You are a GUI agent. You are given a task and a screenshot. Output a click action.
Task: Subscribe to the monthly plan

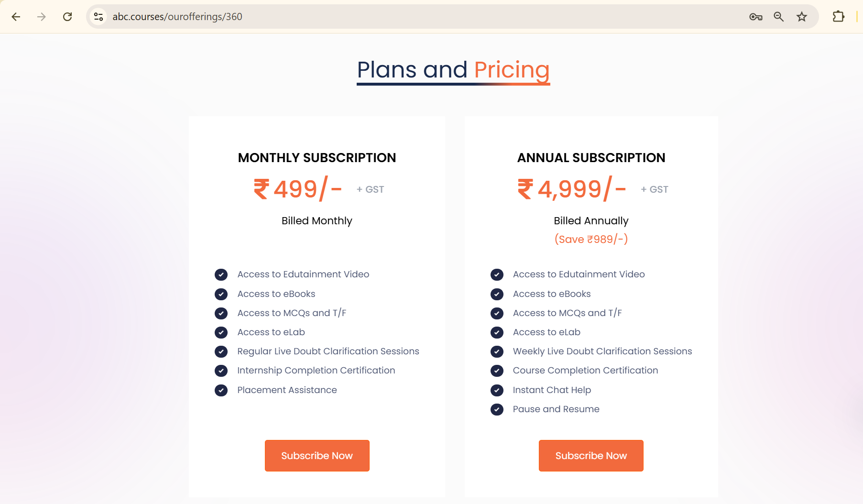[317, 456]
